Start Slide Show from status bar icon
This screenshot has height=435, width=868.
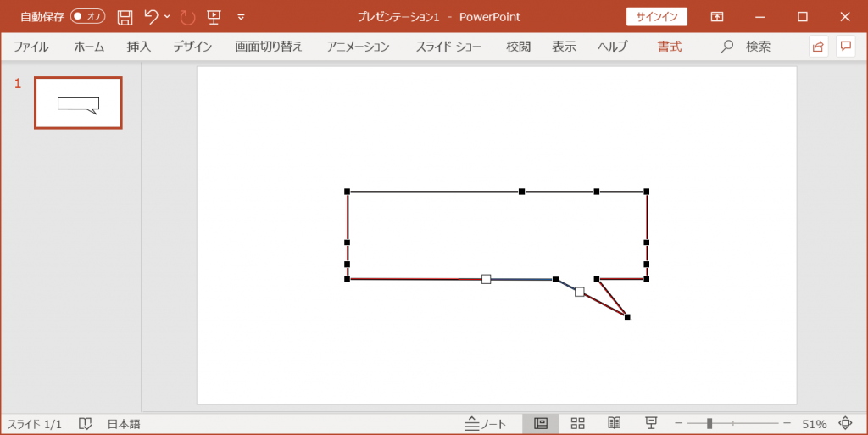coord(651,423)
